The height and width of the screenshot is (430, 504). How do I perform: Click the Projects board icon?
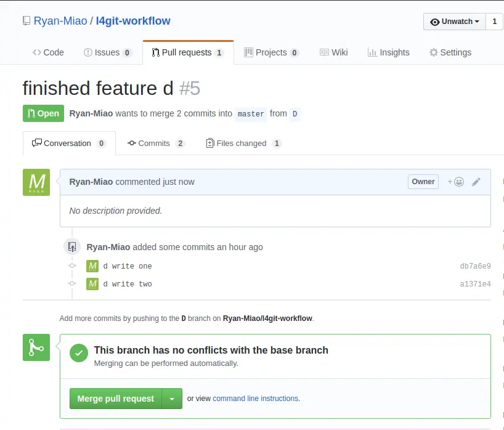(248, 52)
